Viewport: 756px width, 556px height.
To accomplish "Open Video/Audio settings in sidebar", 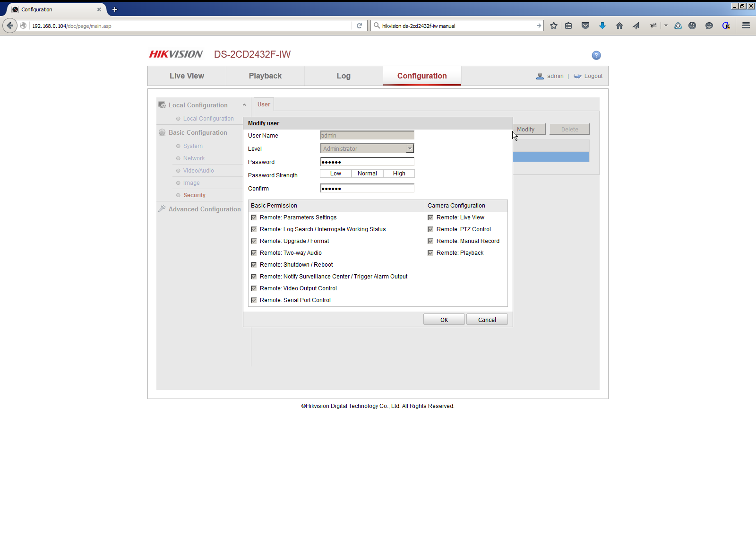I will pyautogui.click(x=198, y=171).
